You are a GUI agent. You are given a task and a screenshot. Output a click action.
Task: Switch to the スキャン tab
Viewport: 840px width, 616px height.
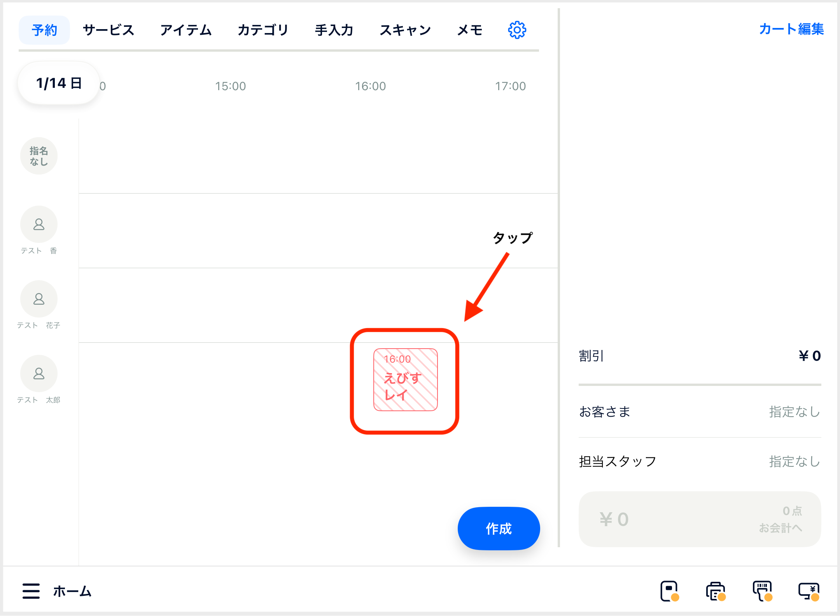click(405, 30)
